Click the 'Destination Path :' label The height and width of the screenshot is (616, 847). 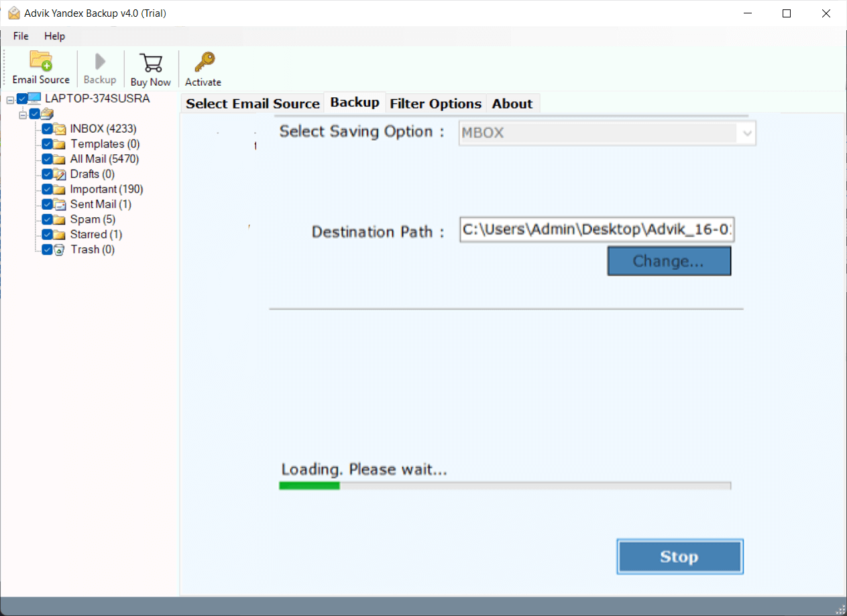[x=378, y=232]
